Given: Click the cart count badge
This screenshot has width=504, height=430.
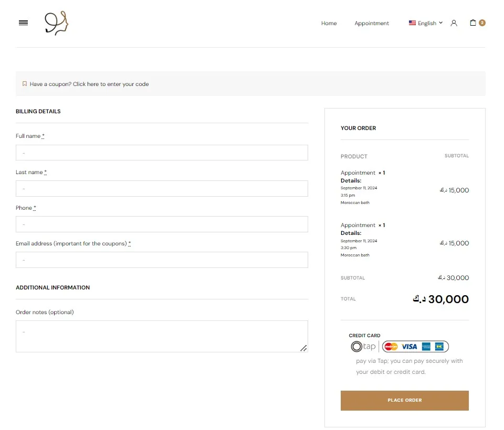Looking at the screenshot, I should (482, 23).
